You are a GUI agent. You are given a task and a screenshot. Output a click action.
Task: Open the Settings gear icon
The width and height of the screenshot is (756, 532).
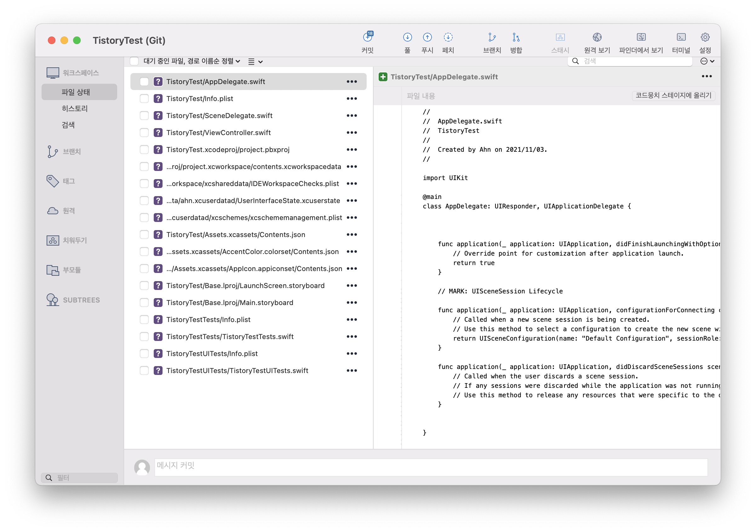pos(705,37)
